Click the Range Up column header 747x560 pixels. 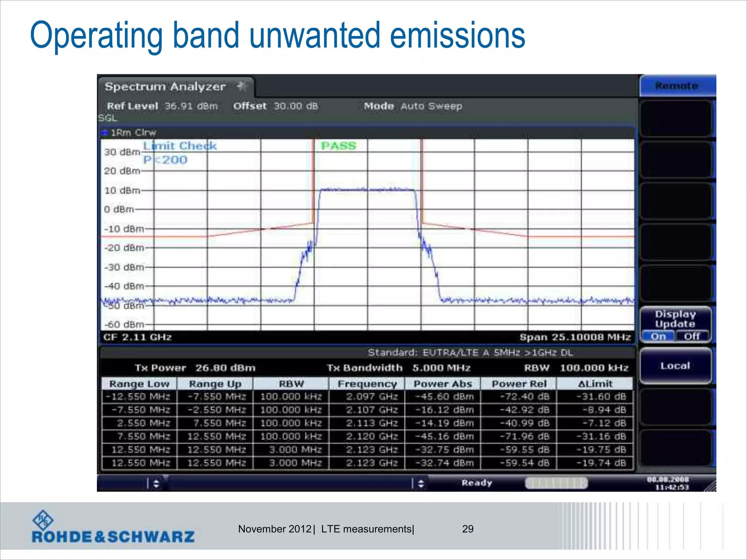(215, 384)
